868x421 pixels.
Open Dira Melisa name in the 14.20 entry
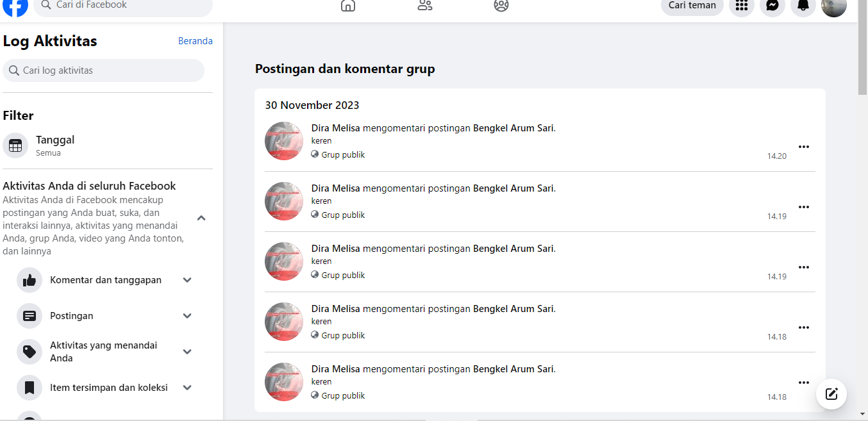click(336, 128)
